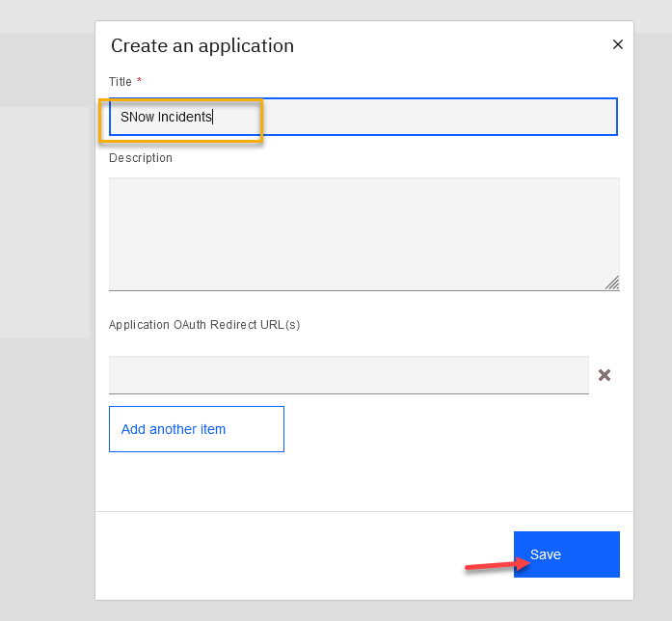Focus the Title input field

click(434, 117)
